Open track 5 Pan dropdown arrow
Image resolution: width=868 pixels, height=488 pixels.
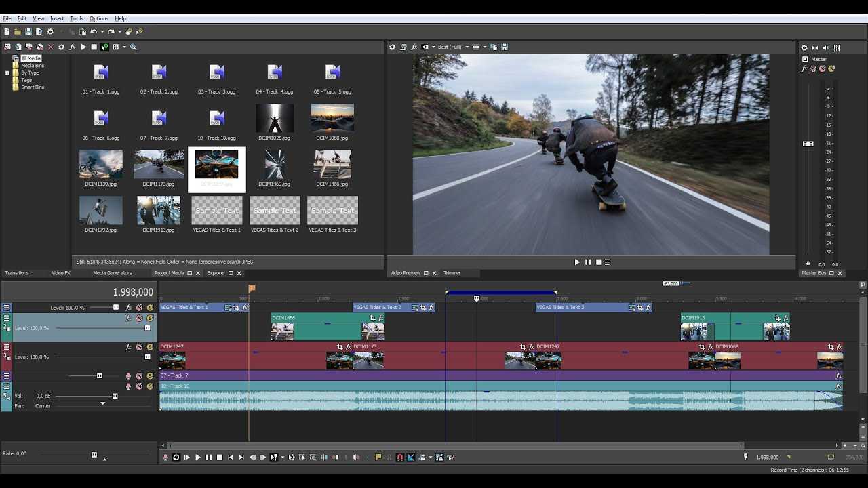pos(103,404)
